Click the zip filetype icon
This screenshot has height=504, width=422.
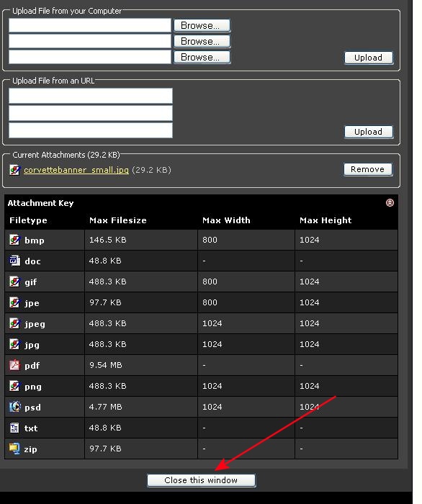pos(14,449)
